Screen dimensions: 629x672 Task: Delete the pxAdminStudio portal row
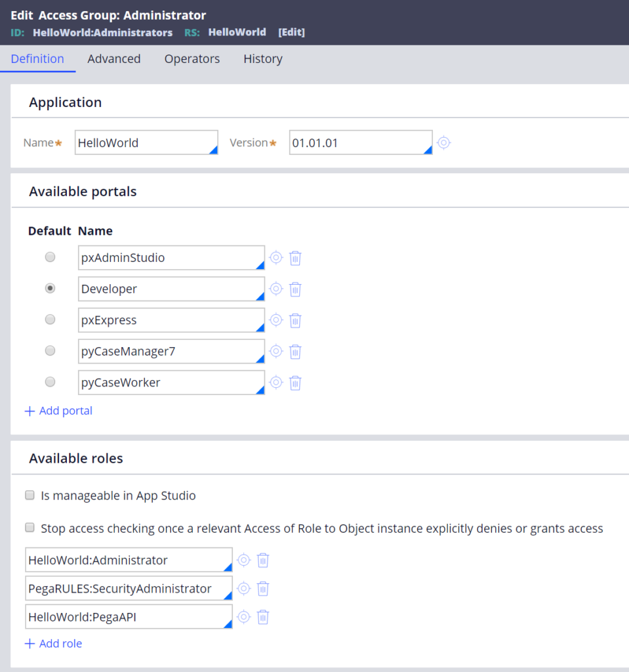295,258
